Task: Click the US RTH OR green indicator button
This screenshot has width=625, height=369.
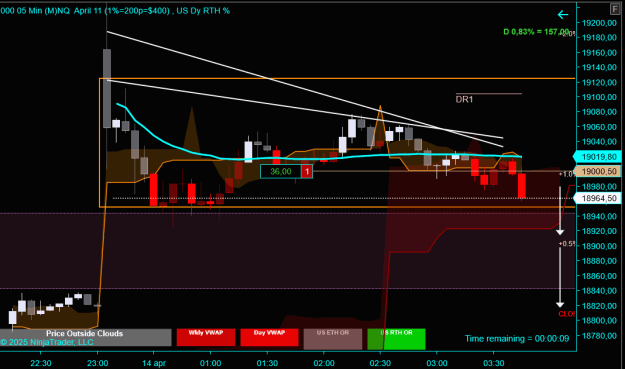Action: coord(396,339)
